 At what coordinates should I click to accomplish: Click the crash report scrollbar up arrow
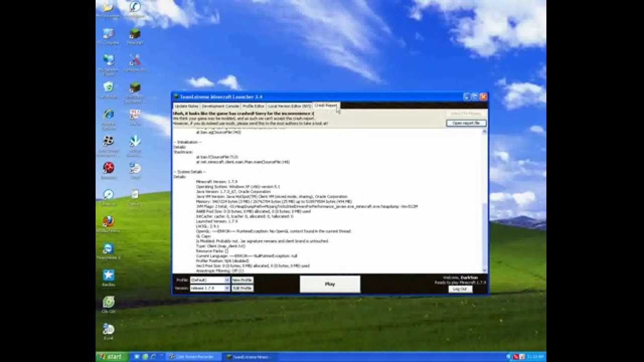coord(485,131)
